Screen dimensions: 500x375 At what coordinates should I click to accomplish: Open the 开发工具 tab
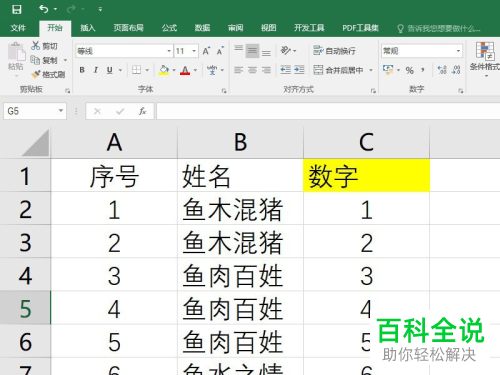pyautogui.click(x=309, y=28)
